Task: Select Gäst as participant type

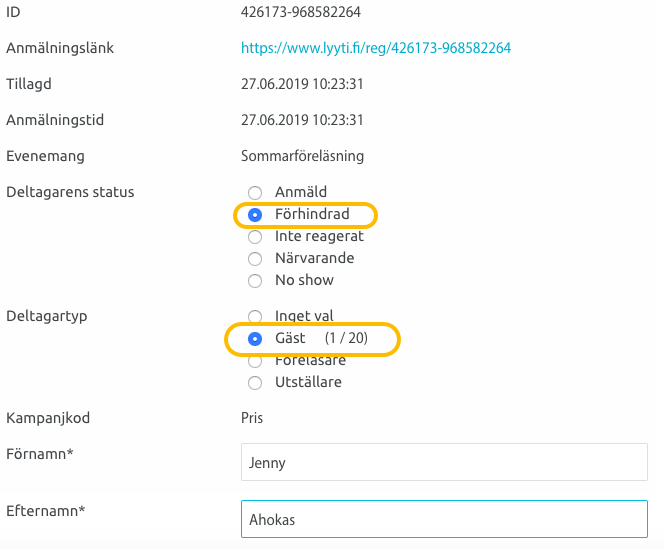Action: pyautogui.click(x=255, y=339)
